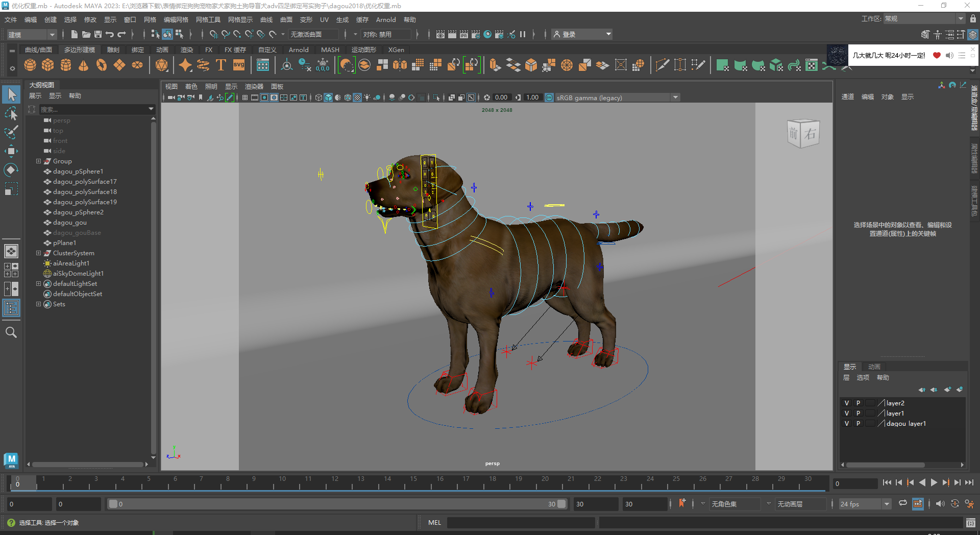Expand the ClusterSystem node in outliner

[38, 253]
